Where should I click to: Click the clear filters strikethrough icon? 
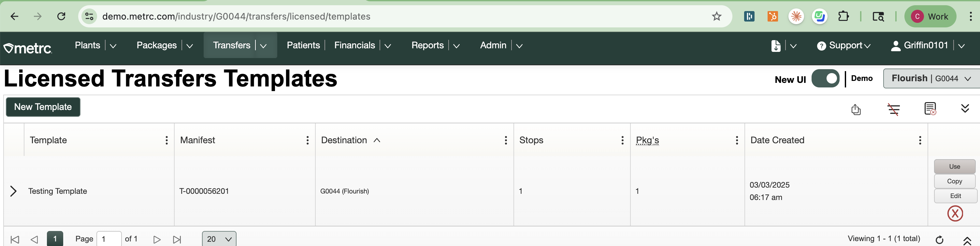tap(893, 109)
